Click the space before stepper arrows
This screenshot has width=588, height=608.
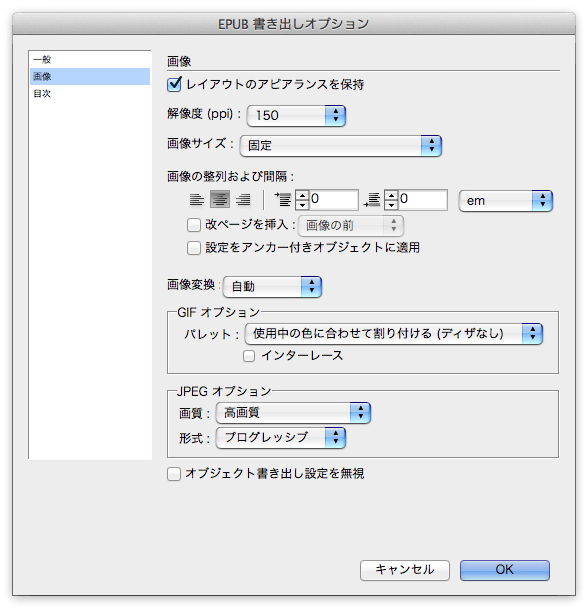click(x=302, y=200)
